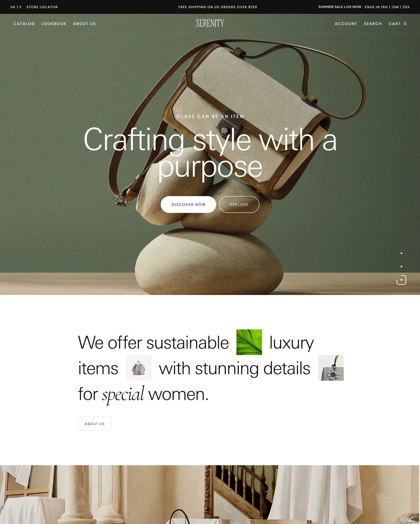Click the handbag product thumbnail image
Screen dimensions: 420x524
pos(138,368)
